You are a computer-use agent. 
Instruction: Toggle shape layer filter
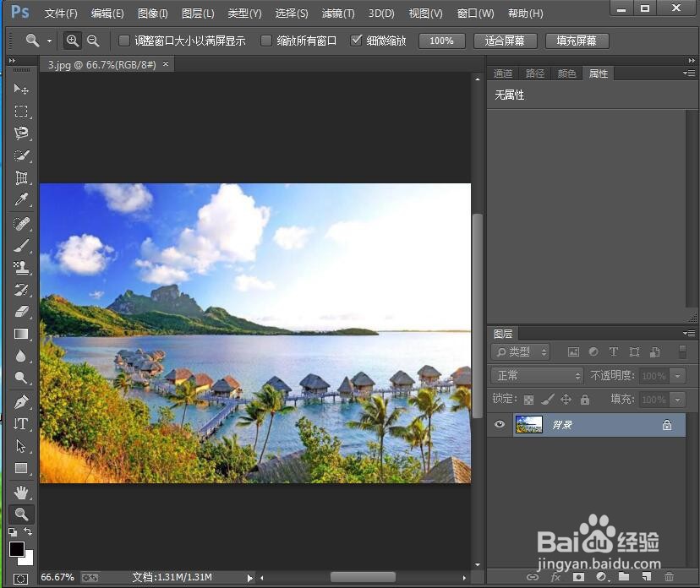634,352
